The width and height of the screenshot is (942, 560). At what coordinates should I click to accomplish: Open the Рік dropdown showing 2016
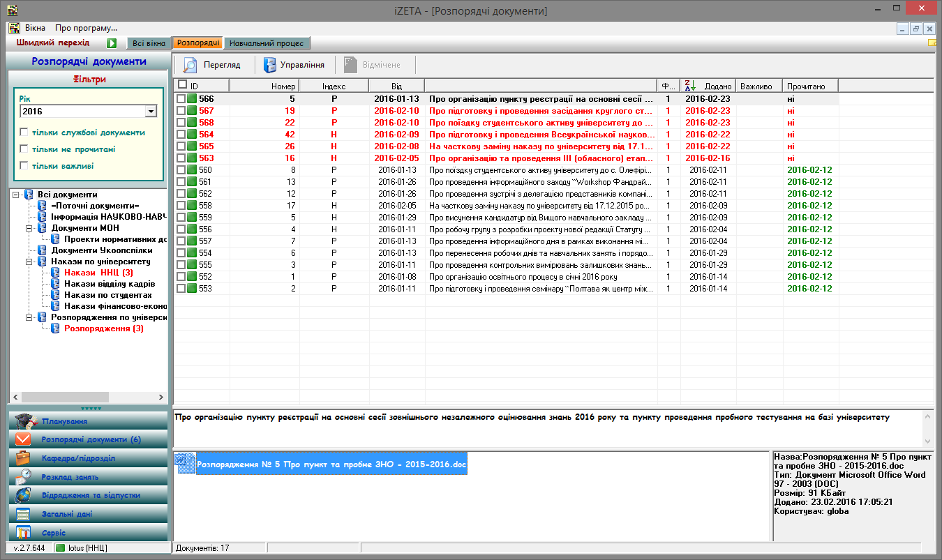pos(151,112)
